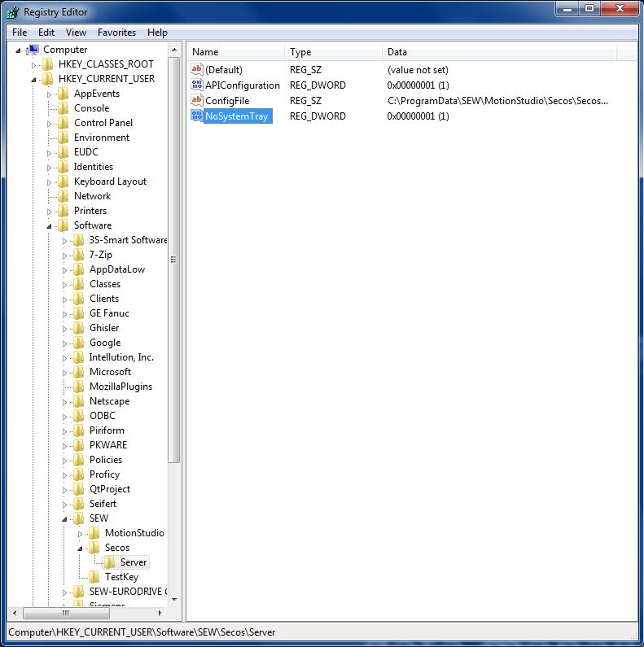Click the tree pane vertical scrollbar down arrow
Viewport: 644px width, 647px height.
pyautogui.click(x=173, y=599)
